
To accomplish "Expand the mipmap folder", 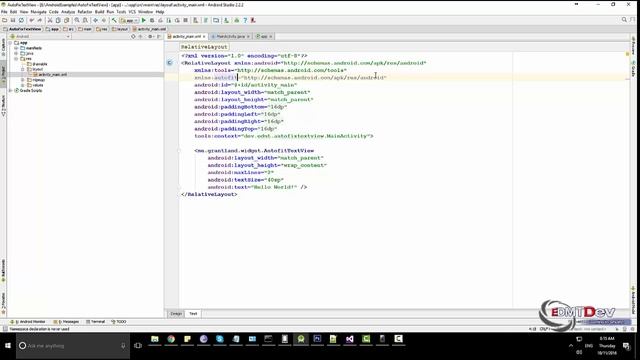I will pos(23,80).
